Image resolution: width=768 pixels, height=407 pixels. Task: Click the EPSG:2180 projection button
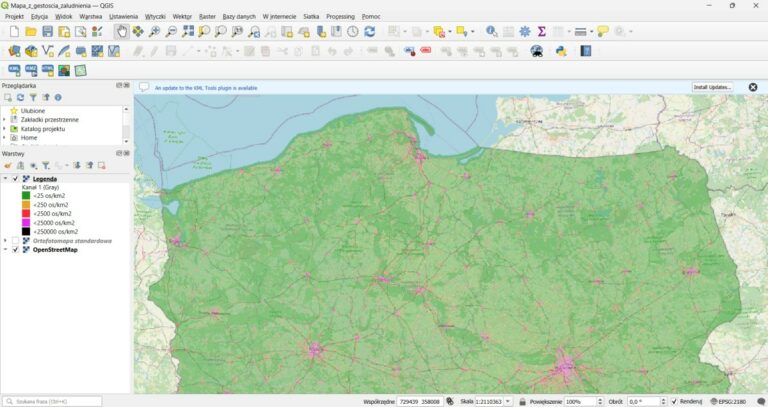coord(730,401)
